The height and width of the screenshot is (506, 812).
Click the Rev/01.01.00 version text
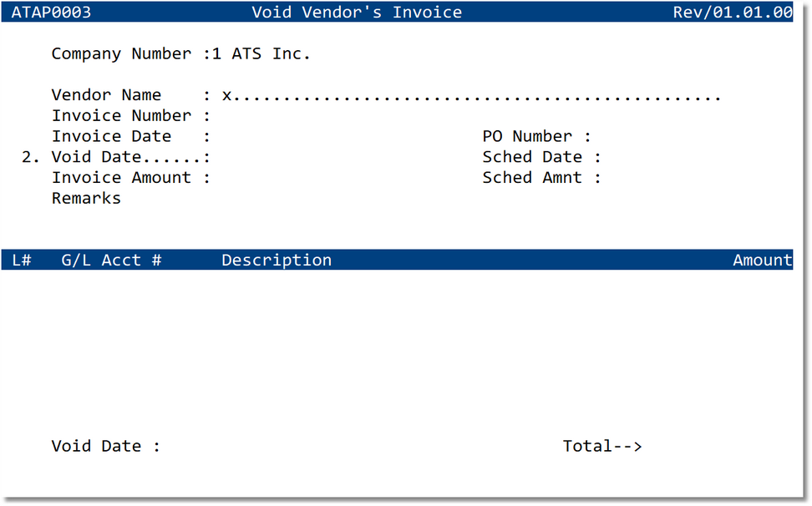click(x=732, y=13)
